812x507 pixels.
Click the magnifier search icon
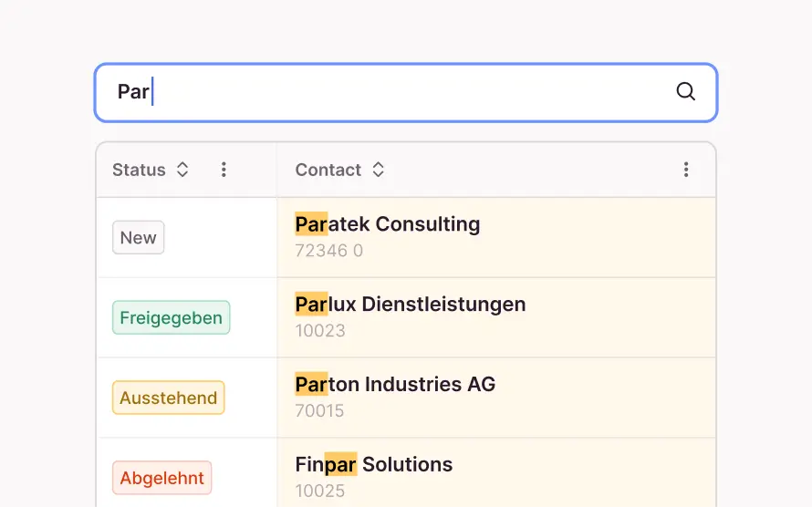pos(685,91)
